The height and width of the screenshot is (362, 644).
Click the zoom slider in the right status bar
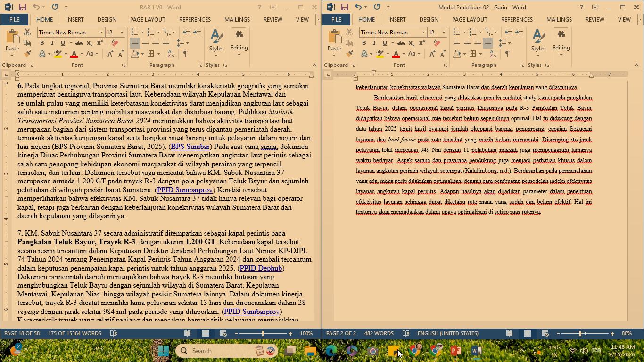click(580, 333)
